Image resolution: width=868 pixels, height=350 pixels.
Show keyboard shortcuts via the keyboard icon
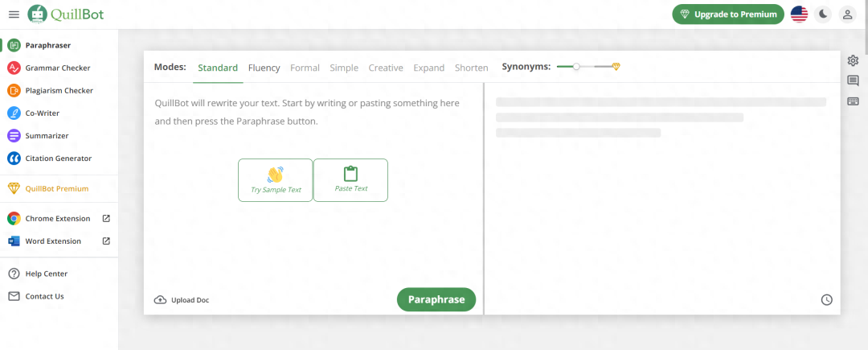tap(853, 101)
